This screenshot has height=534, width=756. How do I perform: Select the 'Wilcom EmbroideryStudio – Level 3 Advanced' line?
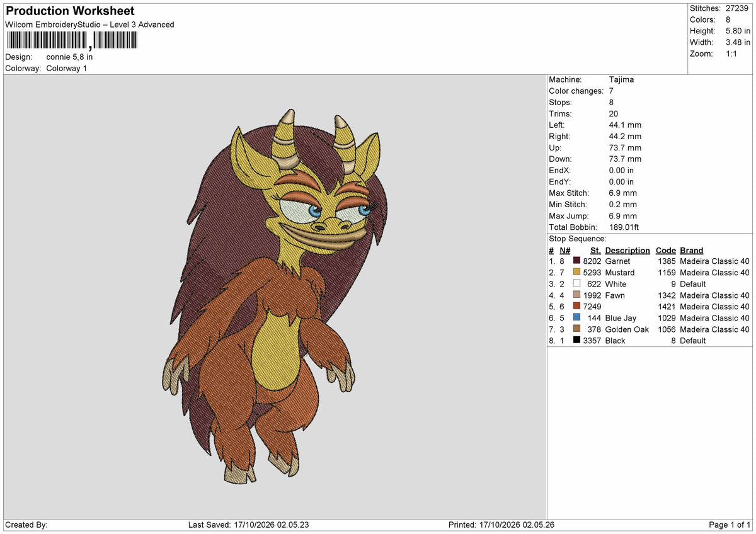pyautogui.click(x=89, y=25)
